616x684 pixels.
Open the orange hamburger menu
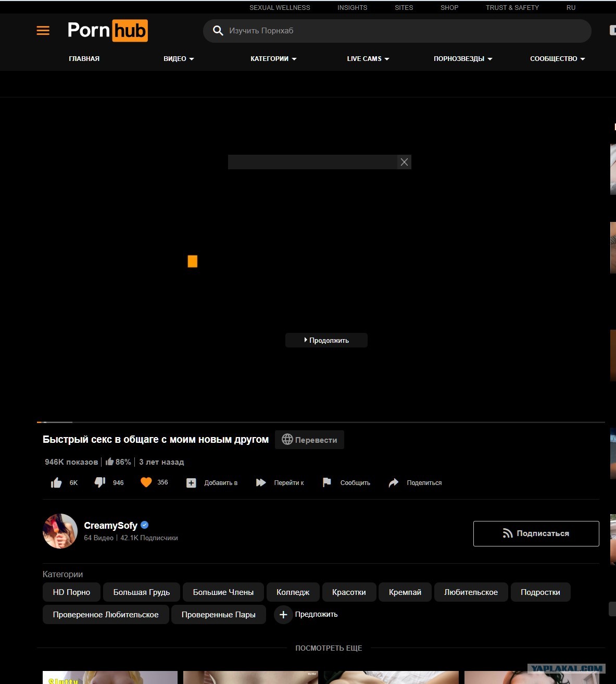(x=43, y=31)
